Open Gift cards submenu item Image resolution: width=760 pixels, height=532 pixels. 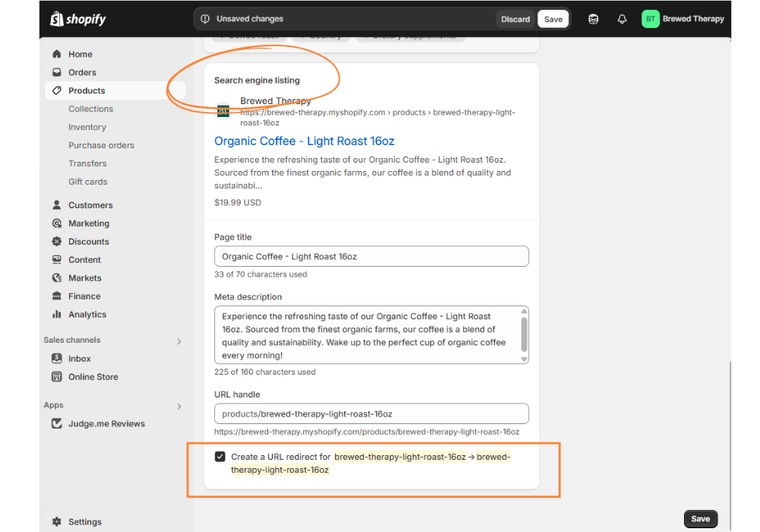point(87,182)
